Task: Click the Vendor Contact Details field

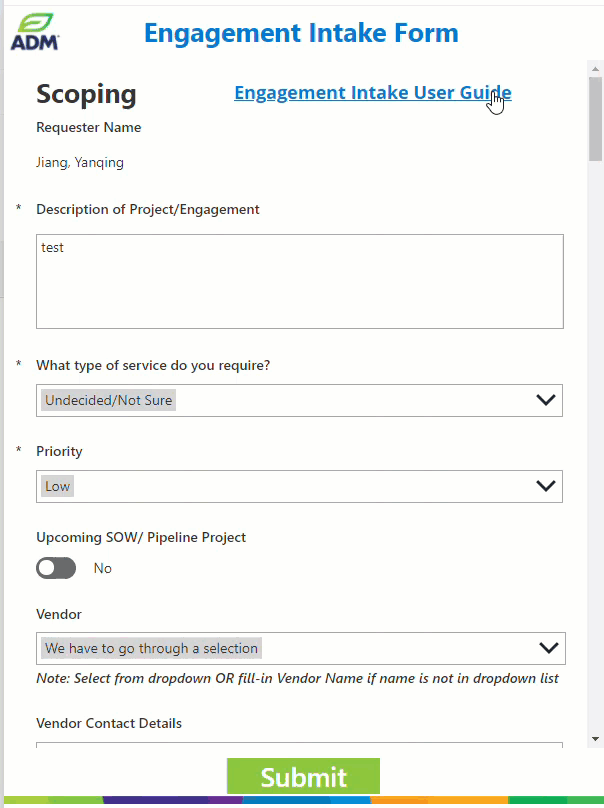Action: click(300, 742)
